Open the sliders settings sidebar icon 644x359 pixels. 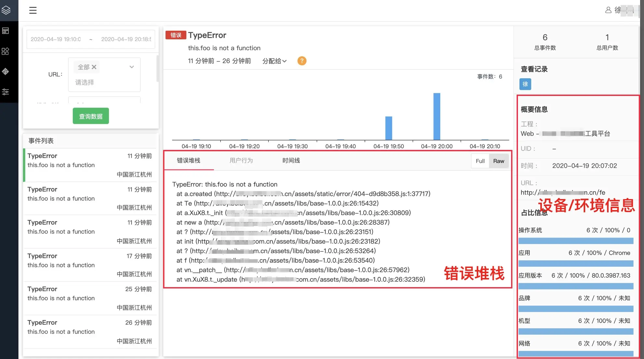point(6,92)
